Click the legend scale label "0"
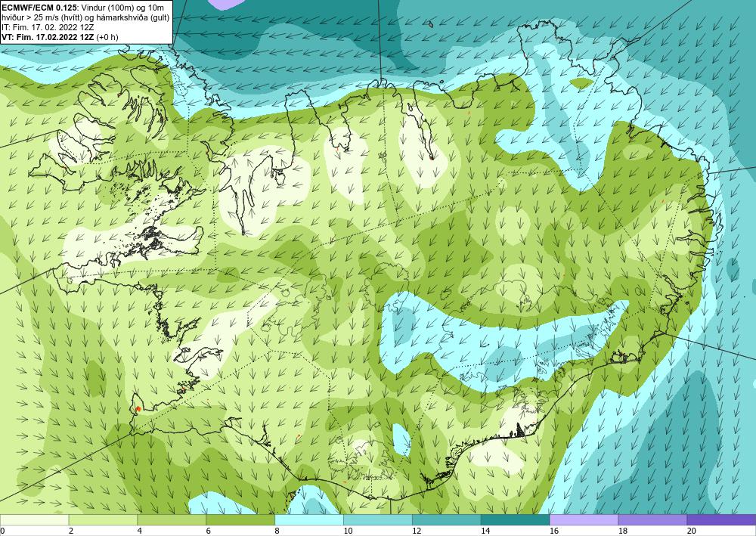756x536 pixels. (2, 531)
